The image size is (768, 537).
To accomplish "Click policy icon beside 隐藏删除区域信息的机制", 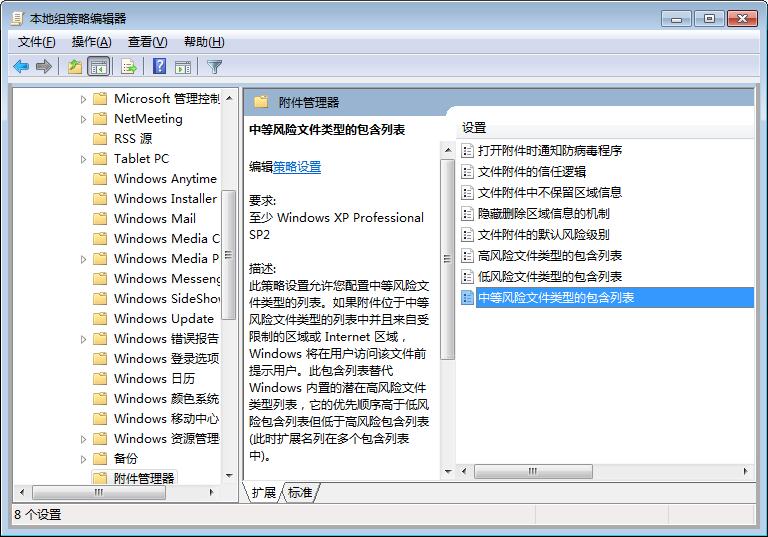I will coord(467,214).
